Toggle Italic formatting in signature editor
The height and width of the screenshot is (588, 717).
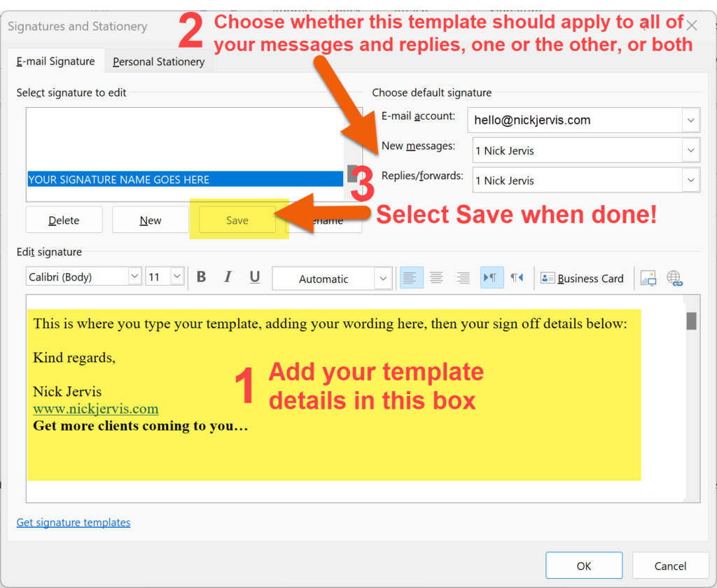pos(228,277)
